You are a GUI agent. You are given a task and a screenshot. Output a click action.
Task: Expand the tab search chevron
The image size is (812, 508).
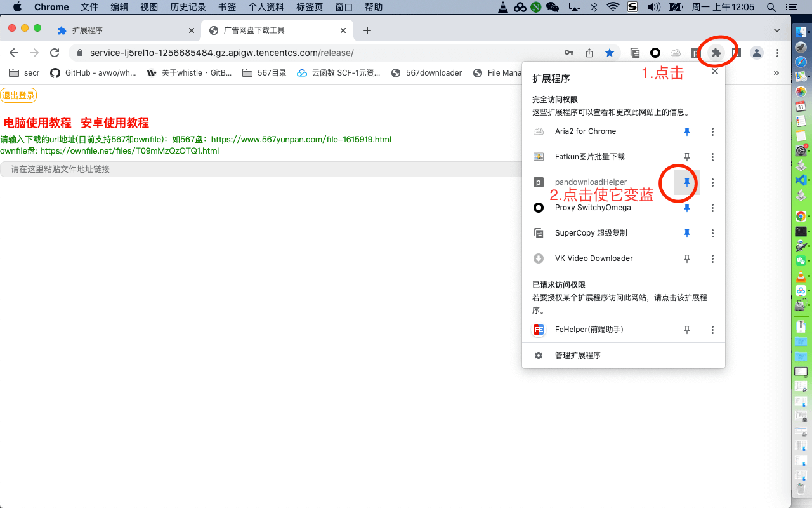[x=777, y=30]
